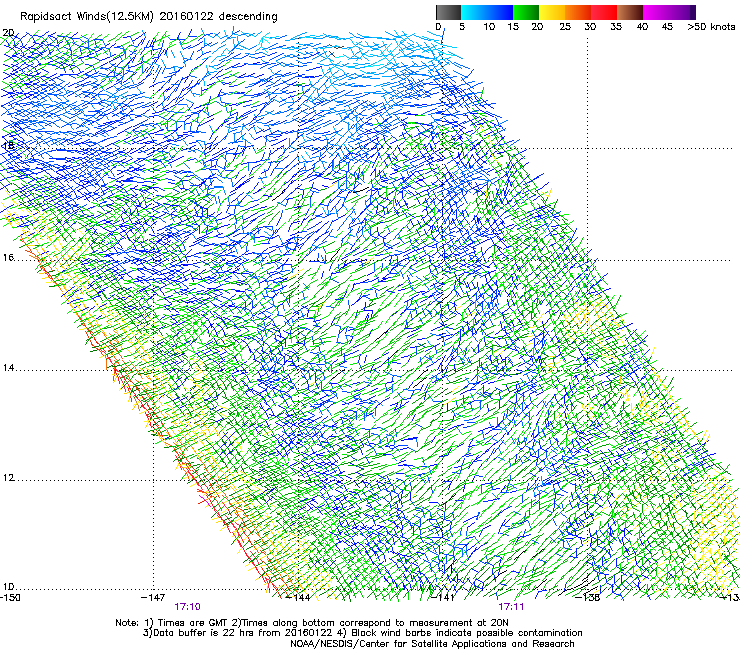Screen dimensions: 740x650
Task: Click the latitude label '20'
Action: pos(8,33)
